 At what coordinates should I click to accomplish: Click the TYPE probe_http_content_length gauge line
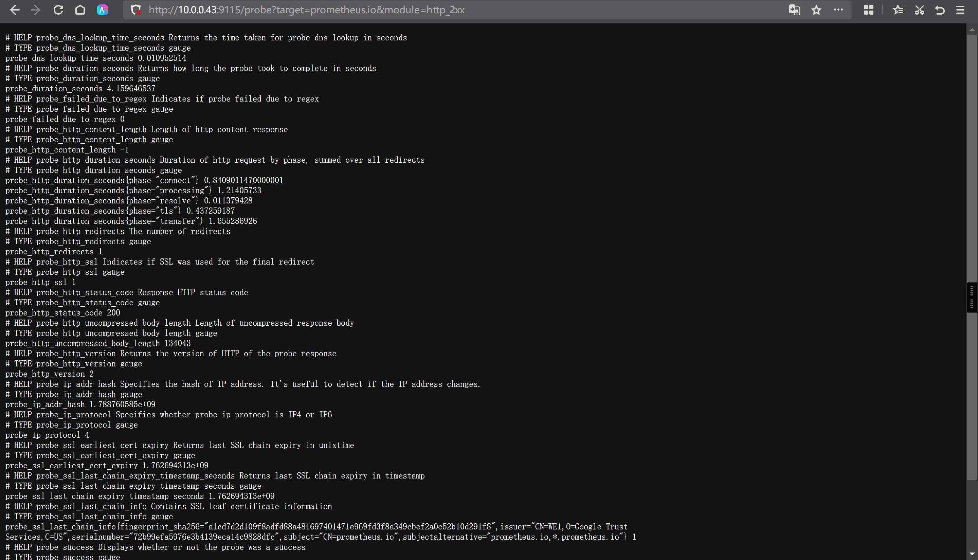click(89, 140)
